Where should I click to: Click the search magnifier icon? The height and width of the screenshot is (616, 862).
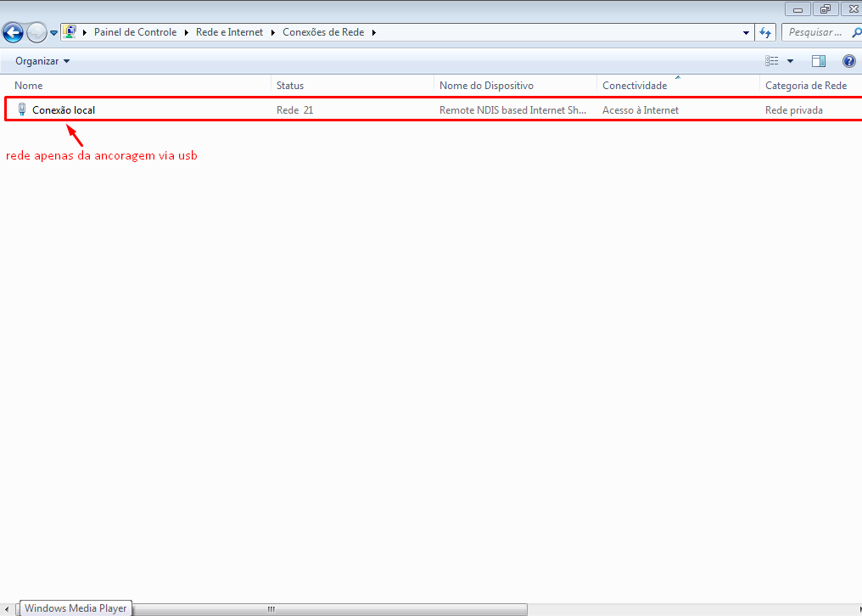pos(857,32)
